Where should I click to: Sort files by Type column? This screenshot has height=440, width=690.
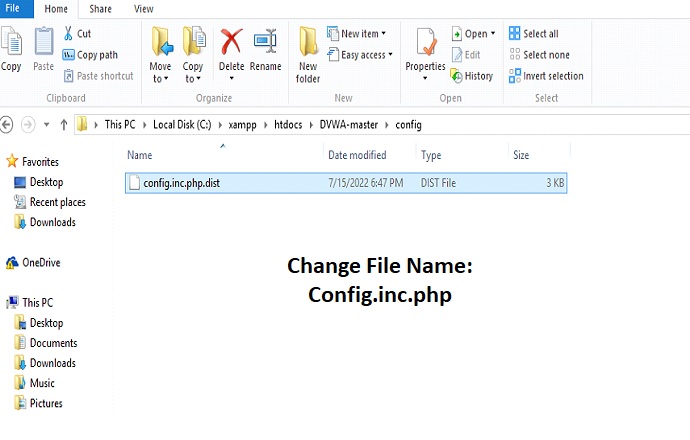click(x=431, y=155)
